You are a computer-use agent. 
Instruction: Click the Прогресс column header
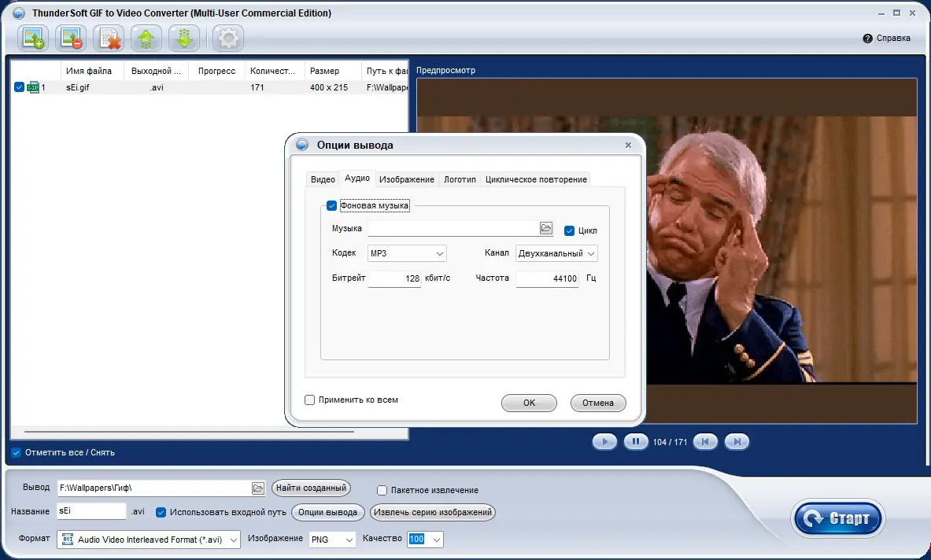[216, 71]
